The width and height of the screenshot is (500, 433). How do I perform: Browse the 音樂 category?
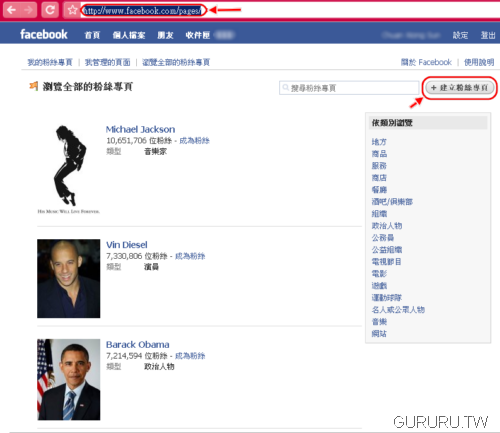coord(379,322)
